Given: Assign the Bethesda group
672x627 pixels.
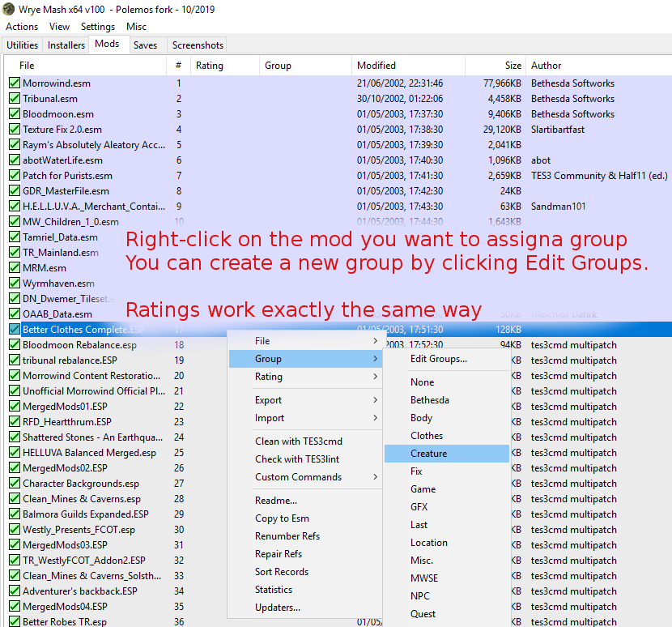Looking at the screenshot, I should click(x=447, y=400).
